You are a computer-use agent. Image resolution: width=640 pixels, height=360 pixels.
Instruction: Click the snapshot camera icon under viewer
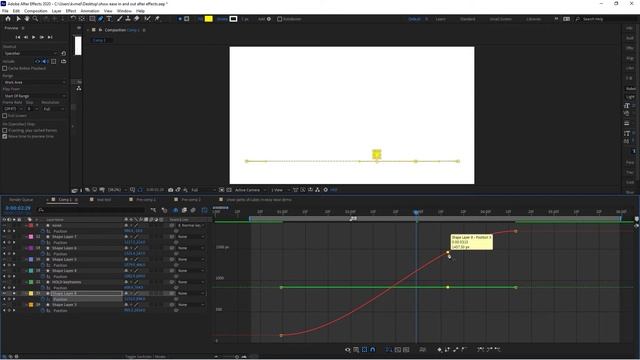click(171, 190)
